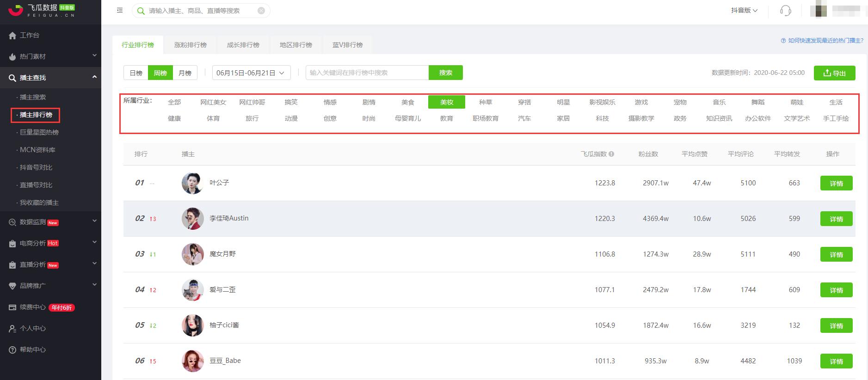Open 详情 for 魔女月野
Viewport: 868px width, 380px height.
pos(837,254)
